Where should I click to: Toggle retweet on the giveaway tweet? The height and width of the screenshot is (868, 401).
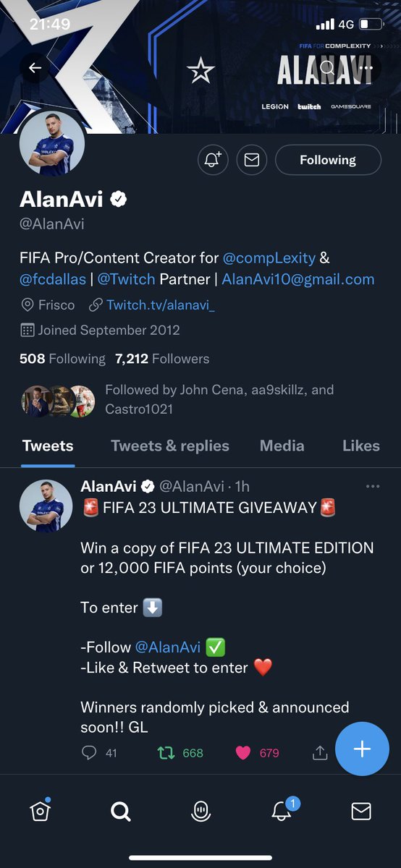(181, 753)
